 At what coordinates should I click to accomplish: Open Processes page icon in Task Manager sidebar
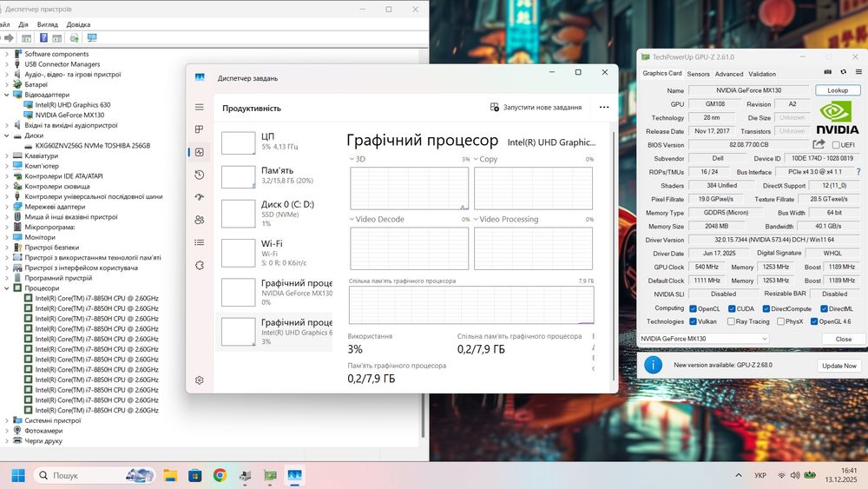pos(200,129)
